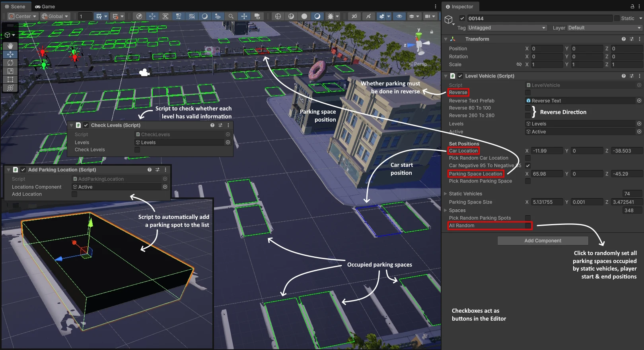Click the Transform Position X field
The height and width of the screenshot is (350, 644).
coord(547,48)
